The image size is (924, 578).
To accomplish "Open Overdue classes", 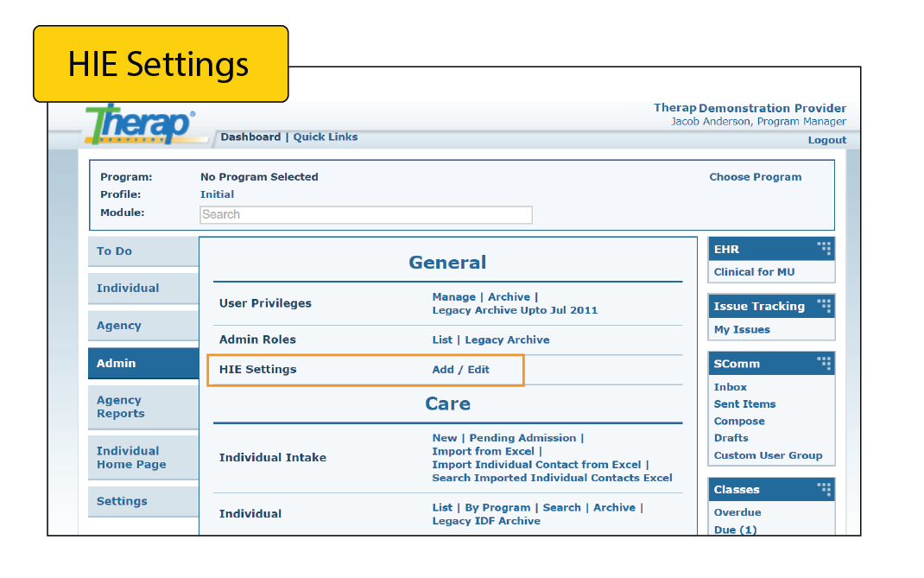I will [737, 513].
